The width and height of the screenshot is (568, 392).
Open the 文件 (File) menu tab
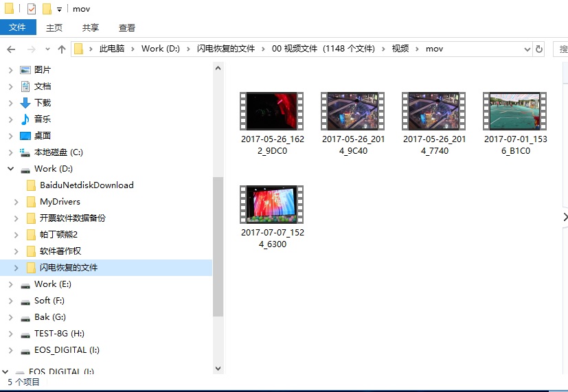coord(17,27)
